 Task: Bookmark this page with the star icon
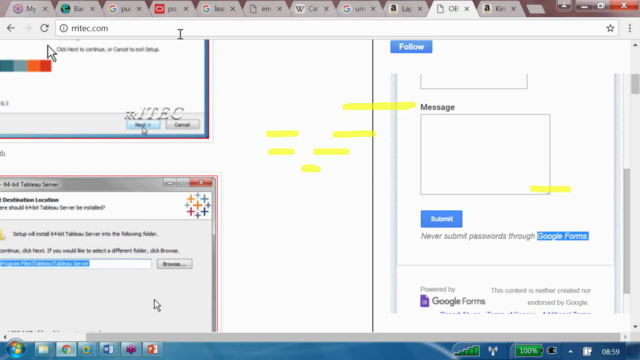pos(610,28)
